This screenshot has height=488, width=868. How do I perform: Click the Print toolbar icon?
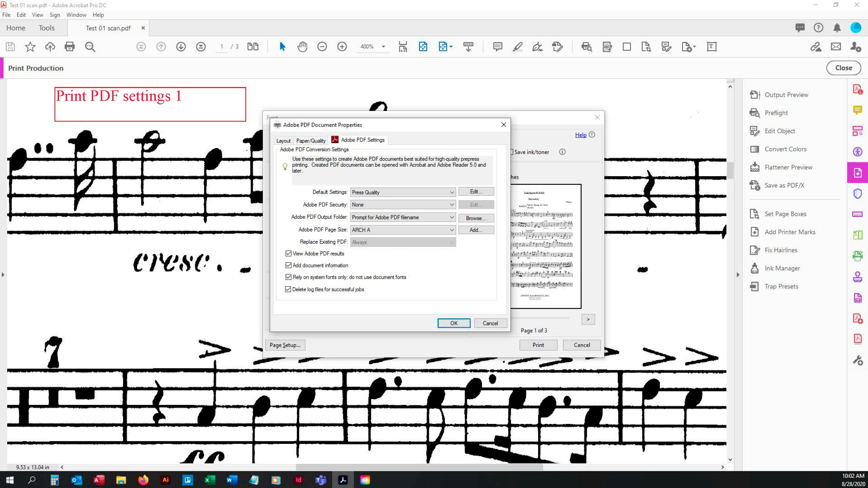70,47
